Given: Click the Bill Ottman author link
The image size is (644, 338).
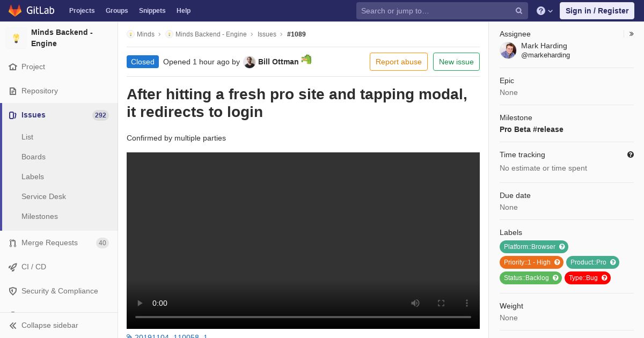Looking at the screenshot, I should [278, 62].
